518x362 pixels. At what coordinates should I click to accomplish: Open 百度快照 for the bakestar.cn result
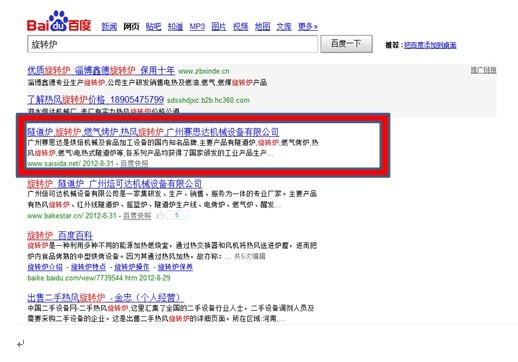pyautogui.click(x=137, y=216)
